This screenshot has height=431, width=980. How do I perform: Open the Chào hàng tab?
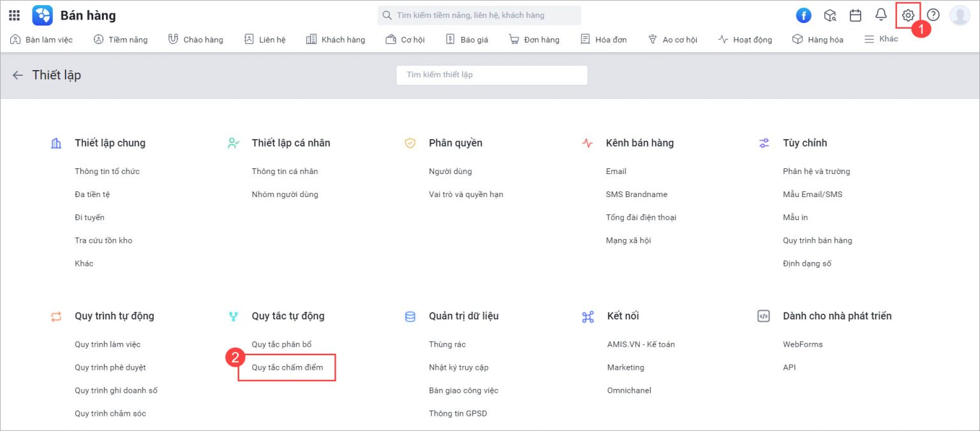(x=195, y=40)
